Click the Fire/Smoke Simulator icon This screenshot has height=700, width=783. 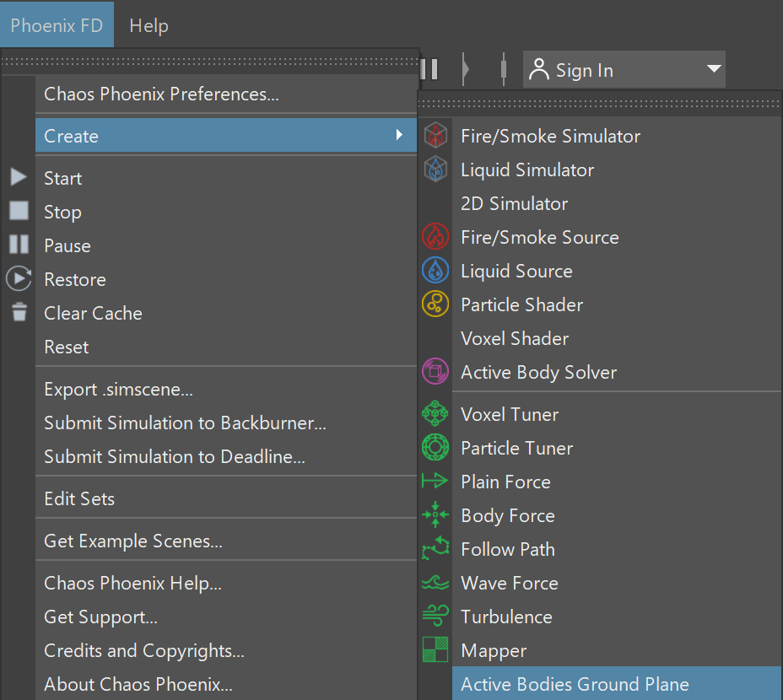point(435,135)
